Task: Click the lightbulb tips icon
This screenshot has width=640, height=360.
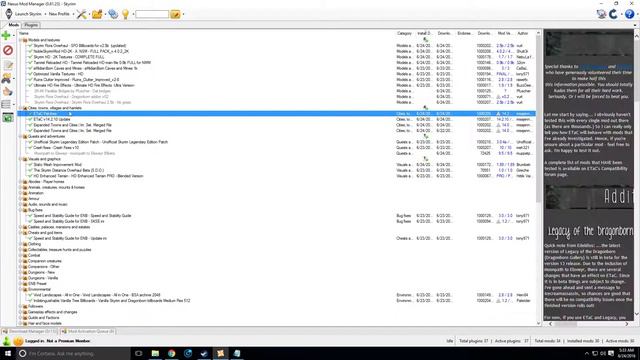Action: point(125,14)
